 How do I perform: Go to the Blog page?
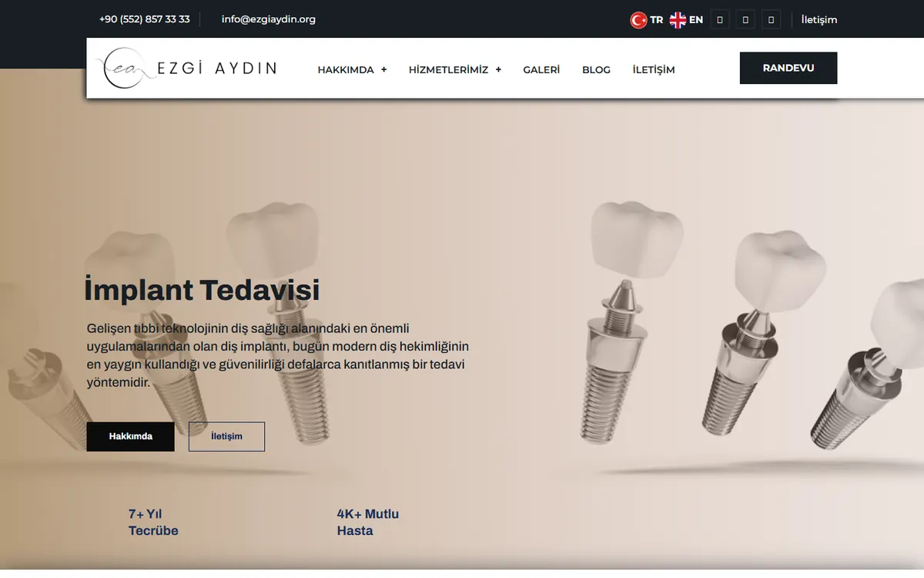(596, 69)
